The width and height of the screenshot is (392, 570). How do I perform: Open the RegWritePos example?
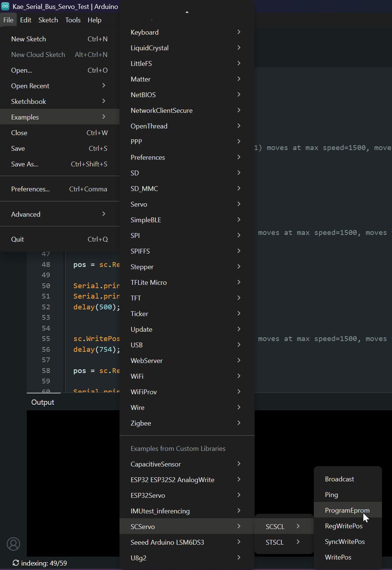click(x=348, y=526)
